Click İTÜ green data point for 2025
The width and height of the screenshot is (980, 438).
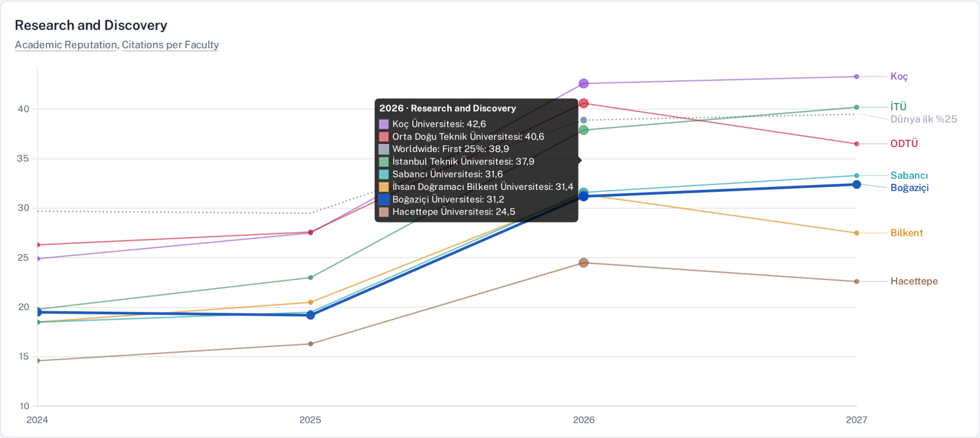pos(311,278)
